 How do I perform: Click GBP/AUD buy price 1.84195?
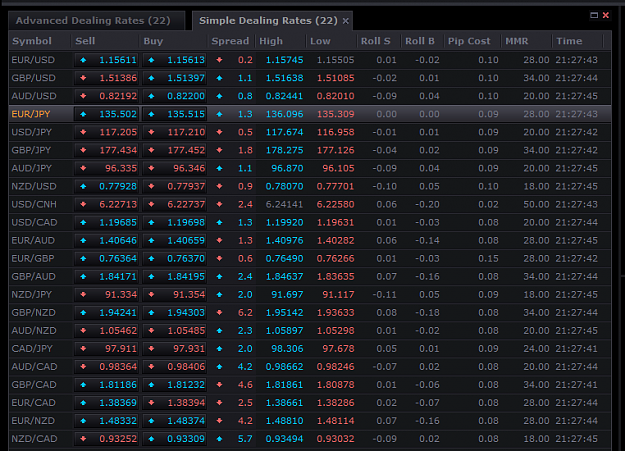(174, 276)
